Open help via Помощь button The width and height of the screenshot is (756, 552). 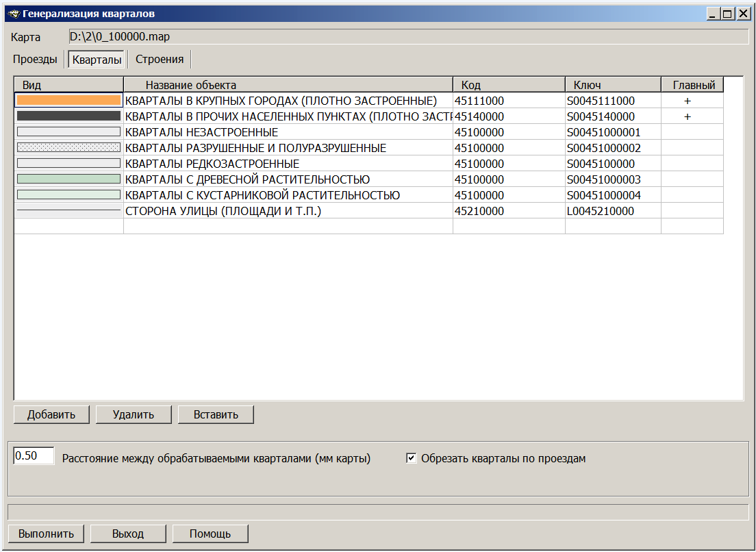tap(210, 534)
